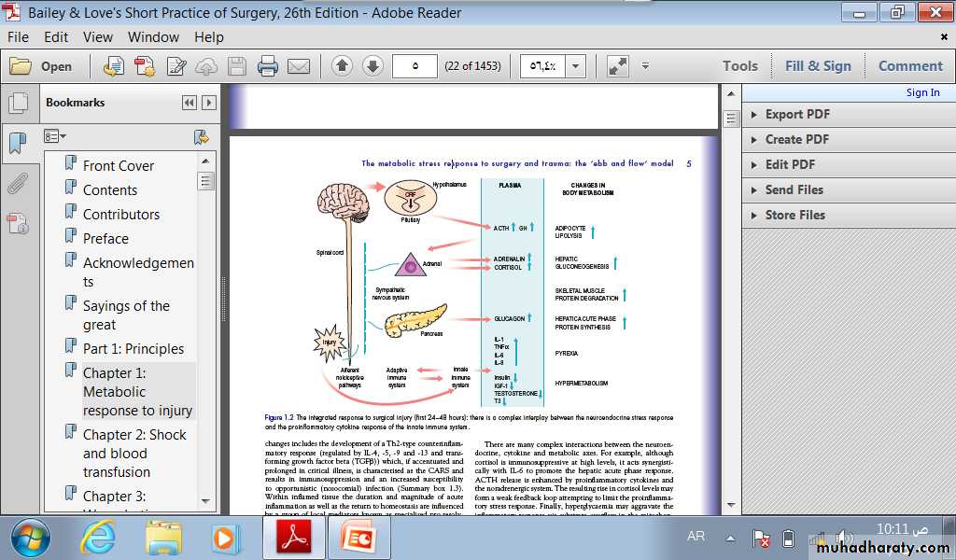Open the Attachments paperclip panel
Image resolution: width=956 pixels, height=560 pixels.
point(17,183)
